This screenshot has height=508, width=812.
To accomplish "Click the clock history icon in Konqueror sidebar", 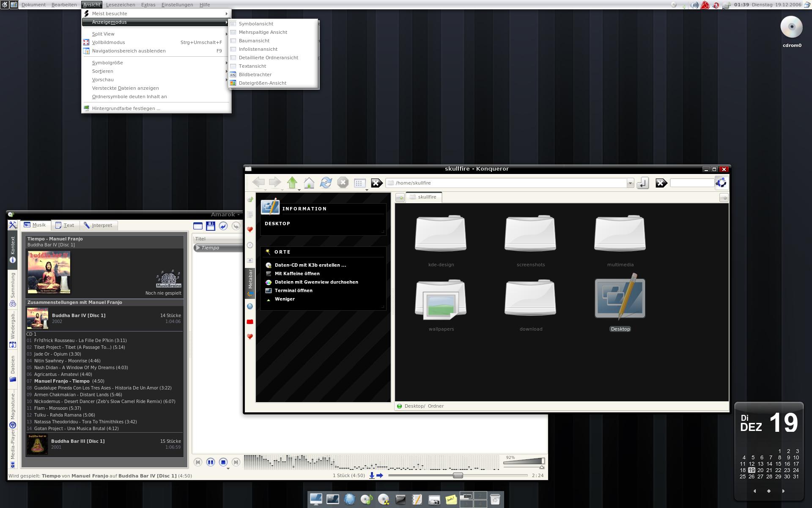I will (x=250, y=245).
